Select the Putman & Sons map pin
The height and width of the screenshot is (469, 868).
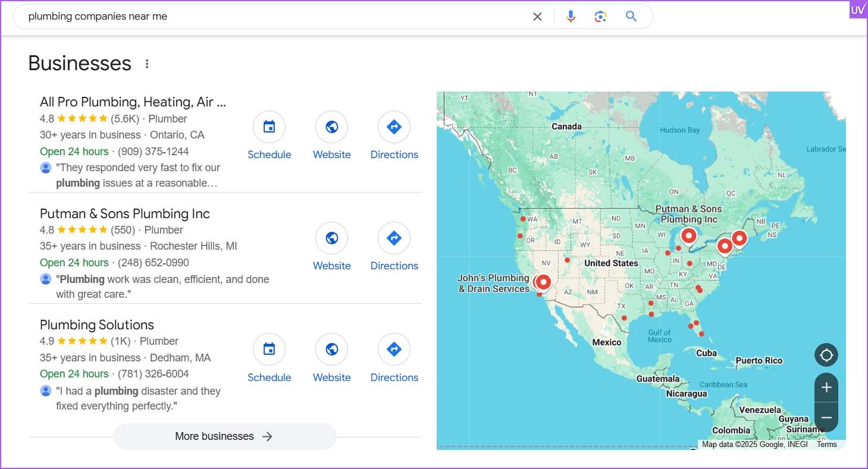tap(688, 237)
